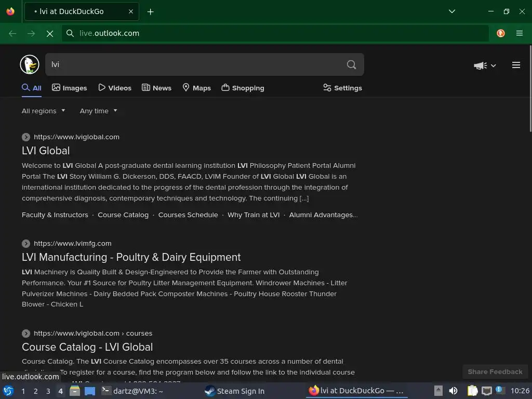Open Course Catalog - LVI Global result
Image resolution: width=532 pixels, height=399 pixels.
87,347
